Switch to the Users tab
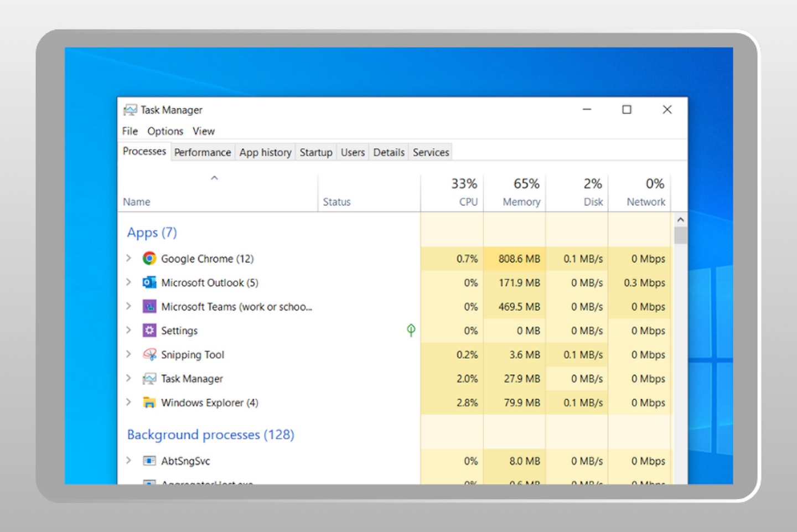Image resolution: width=797 pixels, height=532 pixels. click(353, 152)
